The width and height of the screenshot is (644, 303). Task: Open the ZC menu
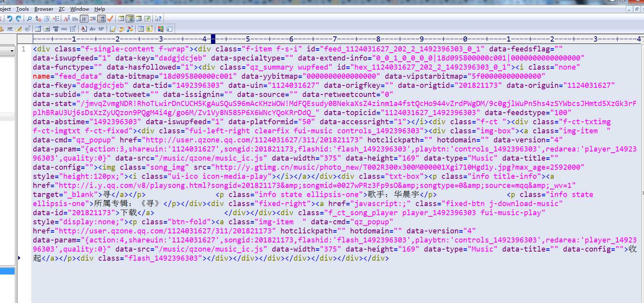(62, 9)
